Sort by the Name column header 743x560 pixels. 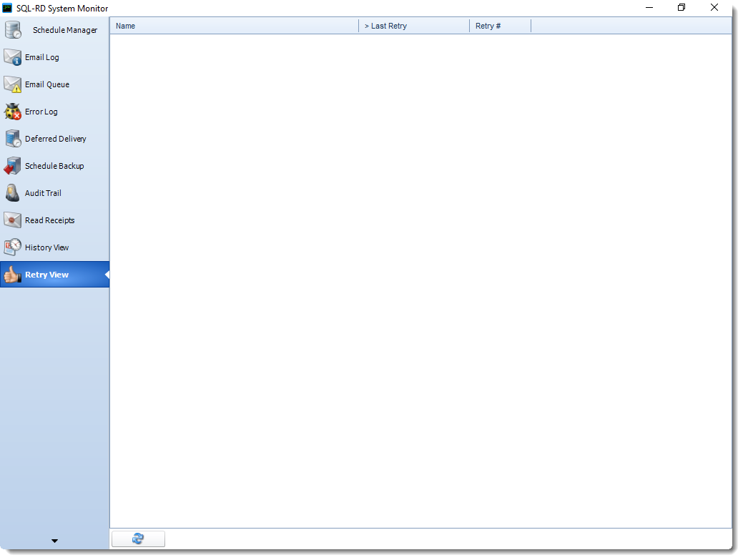point(234,26)
